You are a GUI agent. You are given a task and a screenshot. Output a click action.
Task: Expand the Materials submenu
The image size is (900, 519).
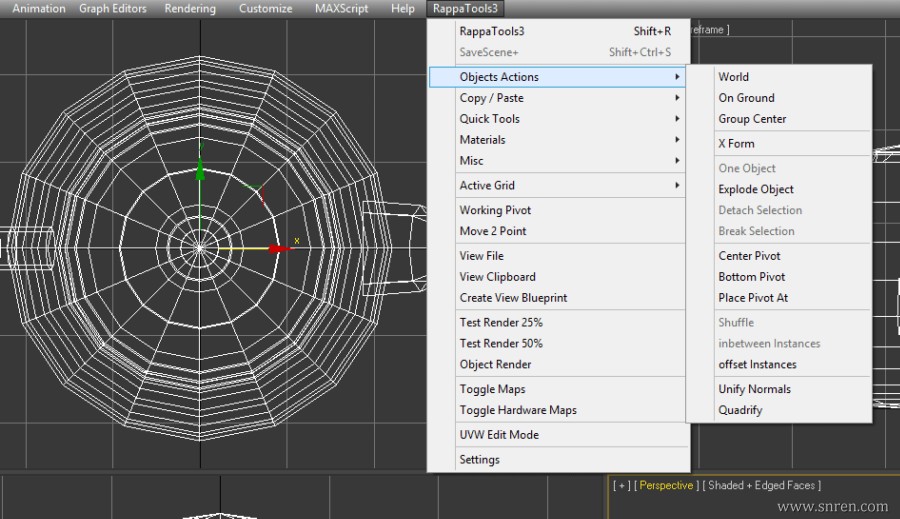(x=482, y=140)
